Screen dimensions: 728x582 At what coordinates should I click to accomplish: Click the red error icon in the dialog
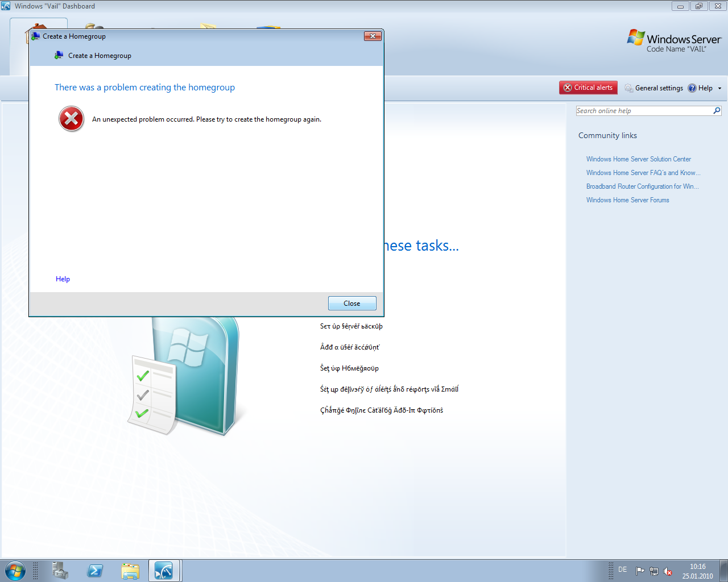[71, 119]
